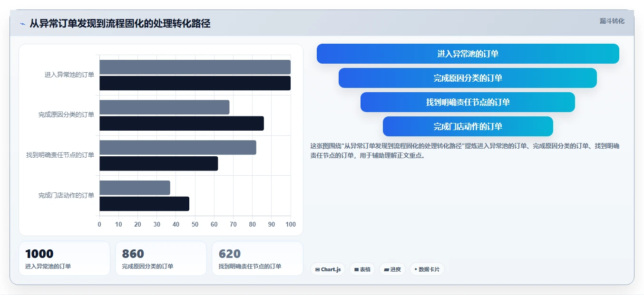Click the gray chart bar for 完成原因分类的订单

coord(165,107)
